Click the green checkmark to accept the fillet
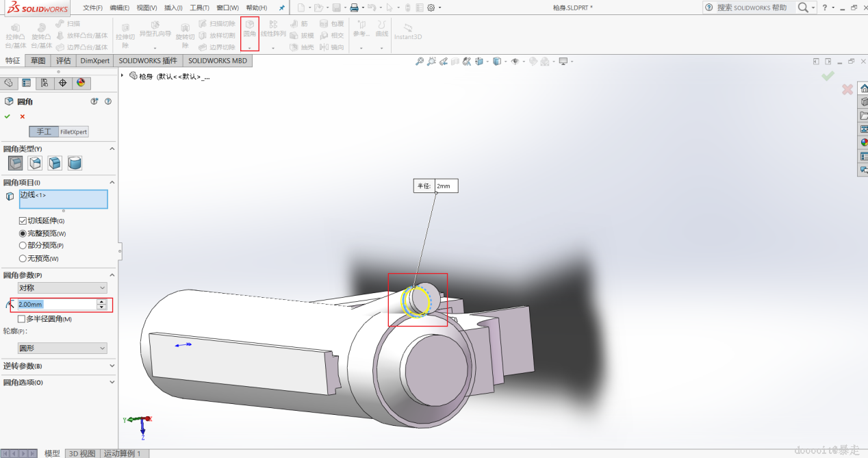Screen dimensions: 868x458 click(x=8, y=116)
